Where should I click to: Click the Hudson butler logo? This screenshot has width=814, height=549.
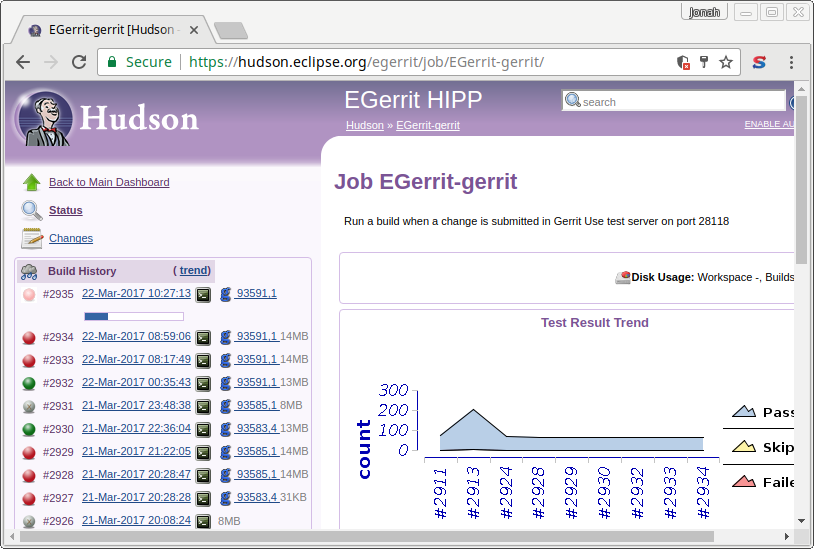click(44, 118)
